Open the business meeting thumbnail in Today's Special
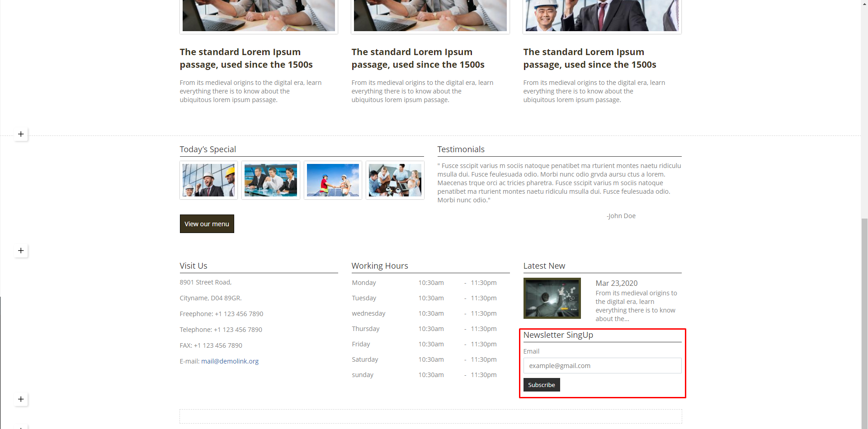 tap(270, 180)
